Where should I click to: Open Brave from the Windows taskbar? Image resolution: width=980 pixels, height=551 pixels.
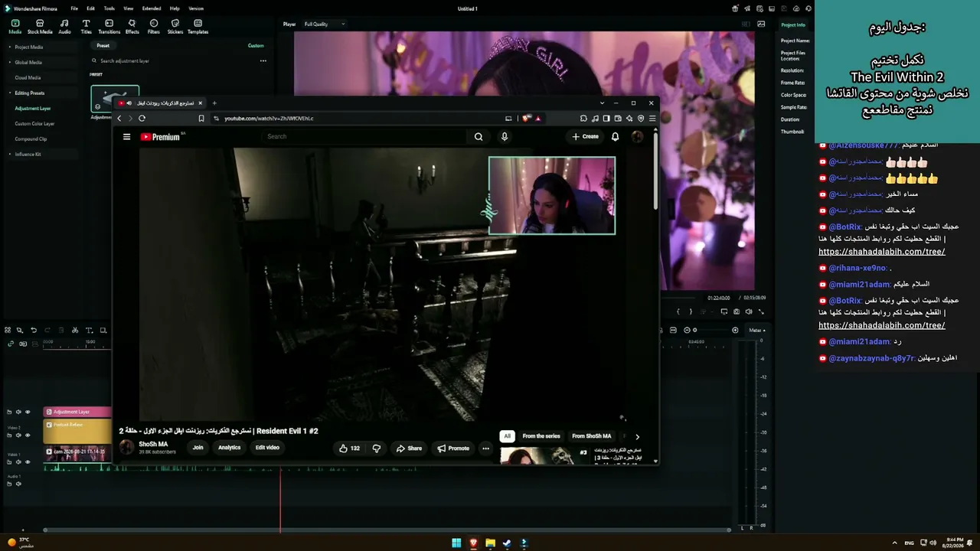[473, 543]
